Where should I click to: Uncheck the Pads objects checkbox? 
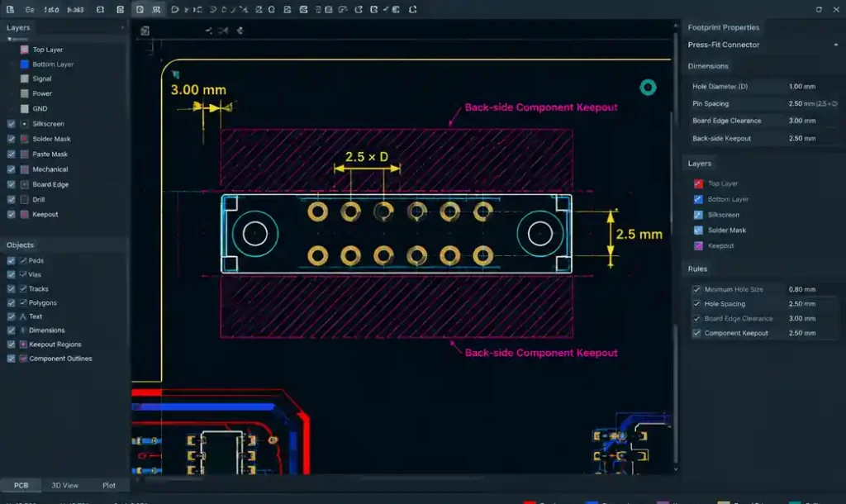(x=12, y=260)
